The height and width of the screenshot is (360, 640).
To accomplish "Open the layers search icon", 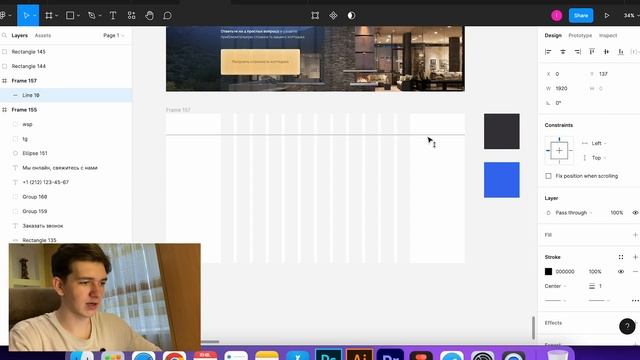I will coord(4,36).
